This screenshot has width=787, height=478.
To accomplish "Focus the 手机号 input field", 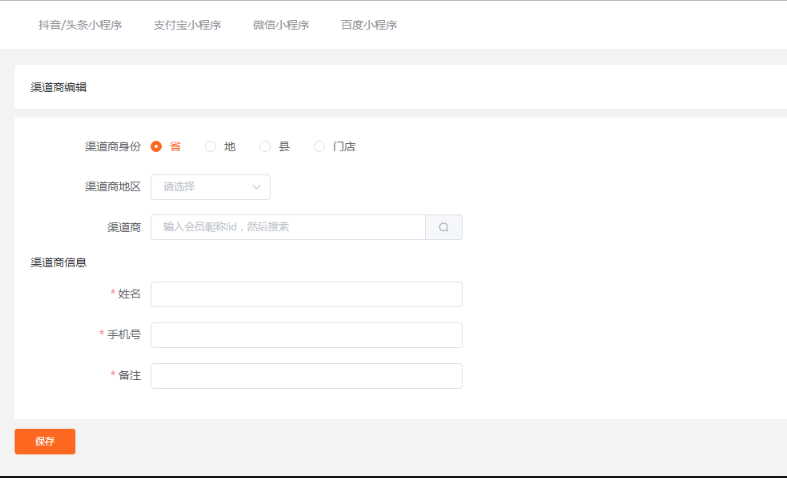I will [x=306, y=335].
